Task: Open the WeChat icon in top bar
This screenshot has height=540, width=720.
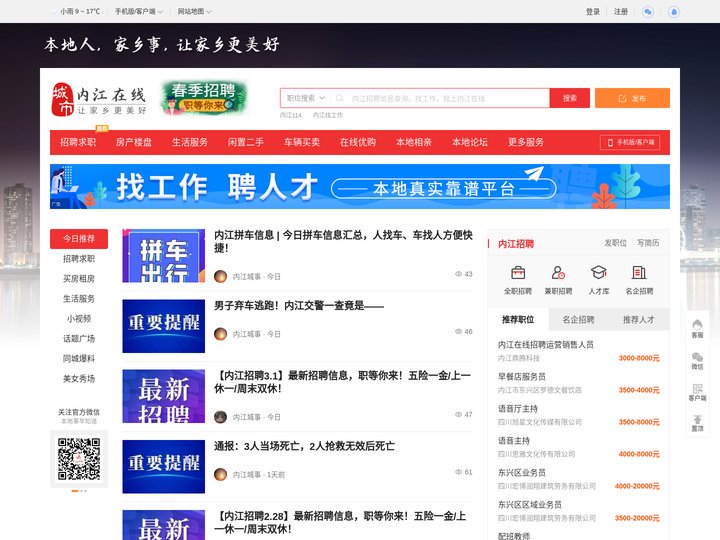Action: coord(648,12)
